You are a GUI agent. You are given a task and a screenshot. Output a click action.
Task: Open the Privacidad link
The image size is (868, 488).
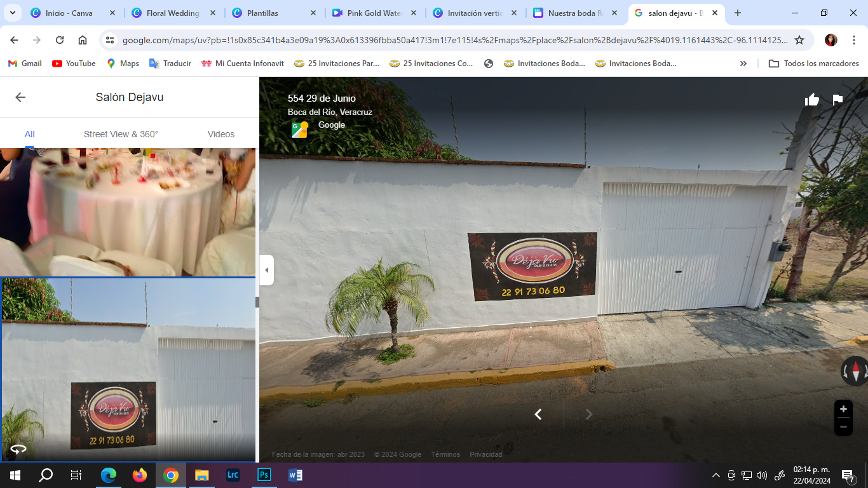(485, 454)
